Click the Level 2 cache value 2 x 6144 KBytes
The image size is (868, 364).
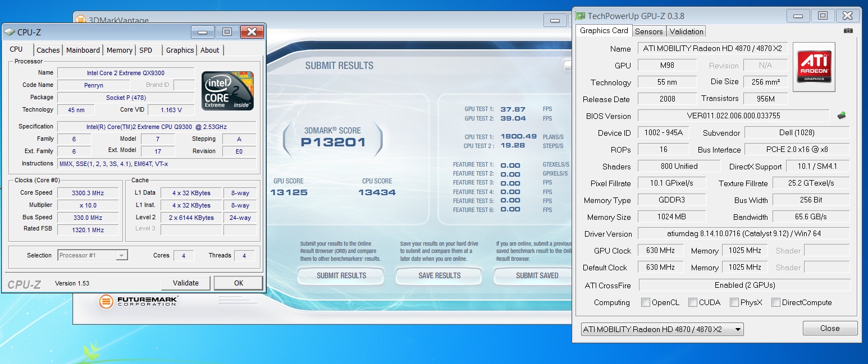coord(191,218)
